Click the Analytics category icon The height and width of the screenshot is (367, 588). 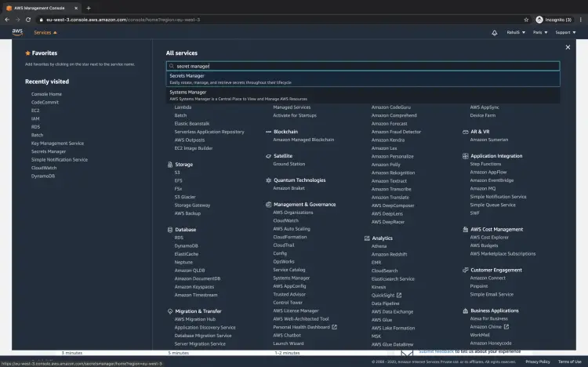tap(366, 238)
